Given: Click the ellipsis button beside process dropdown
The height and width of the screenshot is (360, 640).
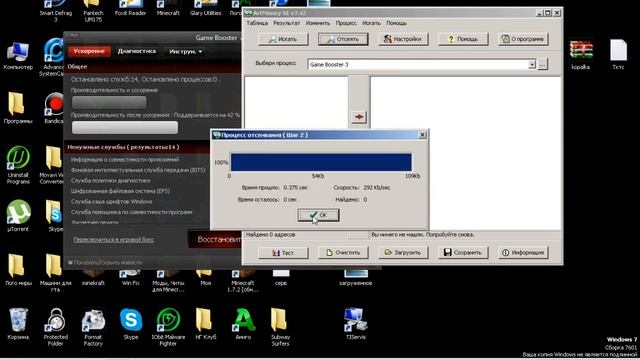Looking at the screenshot, I should click(542, 64).
